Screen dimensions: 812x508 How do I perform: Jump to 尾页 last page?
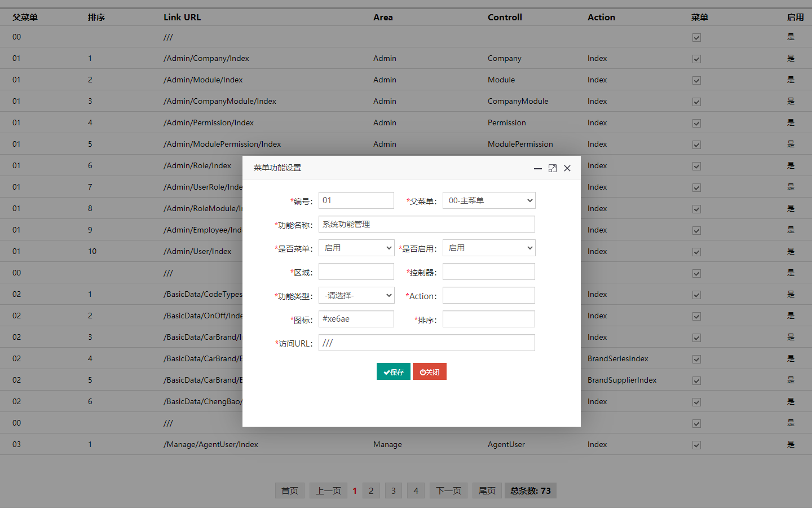(487, 491)
